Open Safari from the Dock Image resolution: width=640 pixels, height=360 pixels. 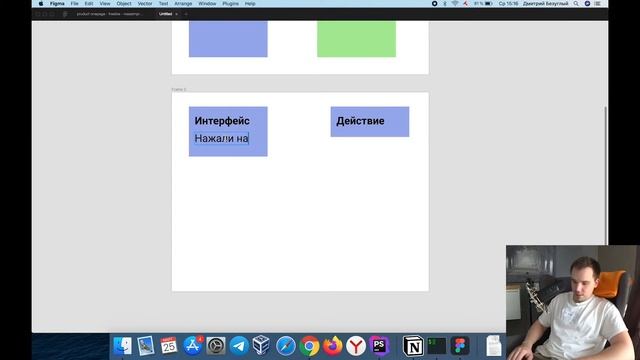pos(286,346)
